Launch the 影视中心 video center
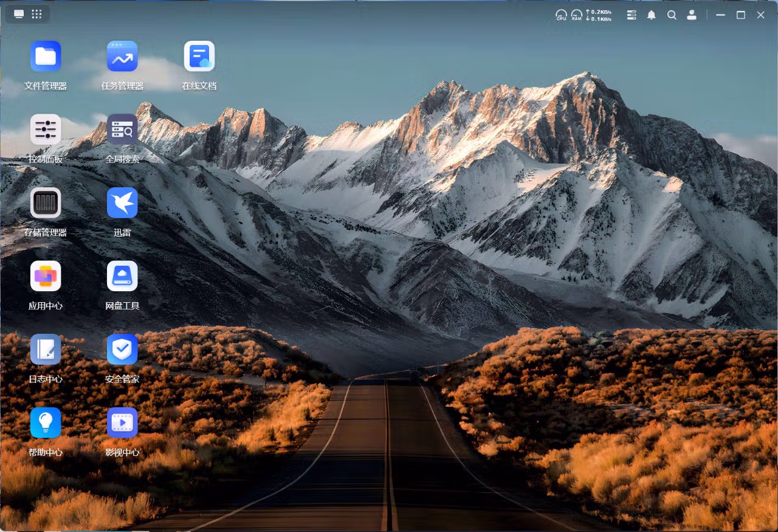This screenshot has height=532, width=778. (122, 423)
